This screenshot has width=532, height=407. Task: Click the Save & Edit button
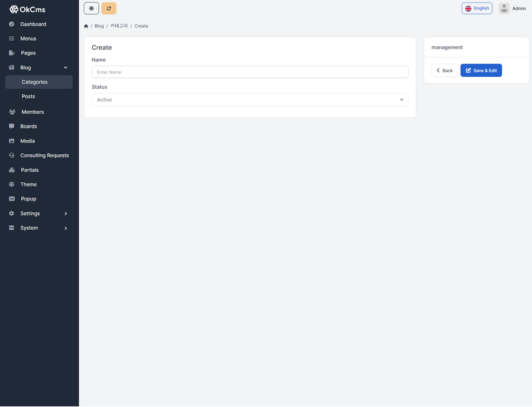[481, 71]
